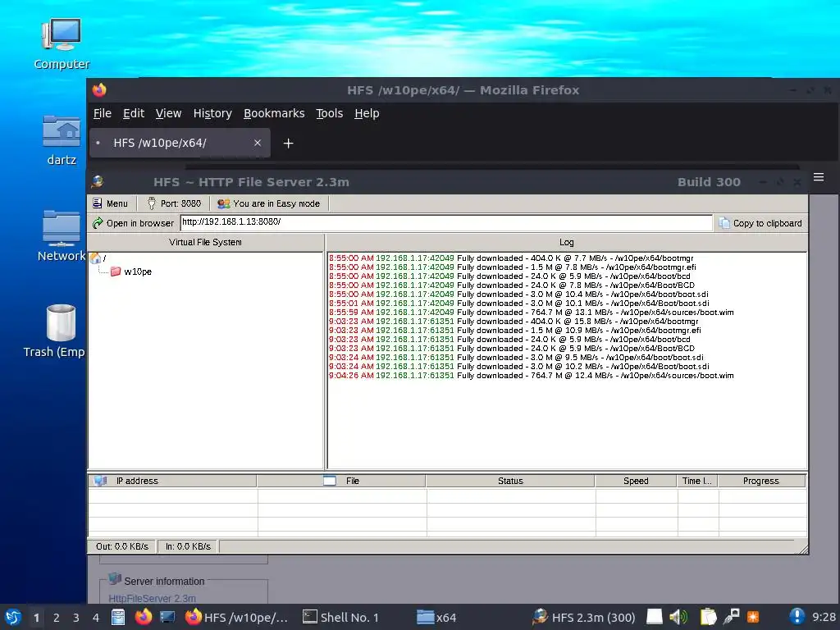
Task: Click the orange star tray icon
Action: [753, 617]
